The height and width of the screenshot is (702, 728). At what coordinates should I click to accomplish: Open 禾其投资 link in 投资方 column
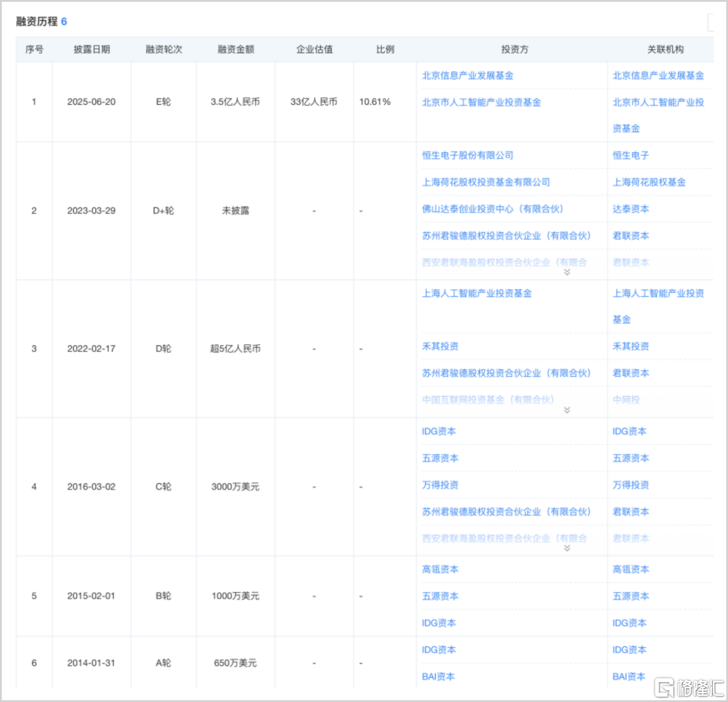click(440, 346)
